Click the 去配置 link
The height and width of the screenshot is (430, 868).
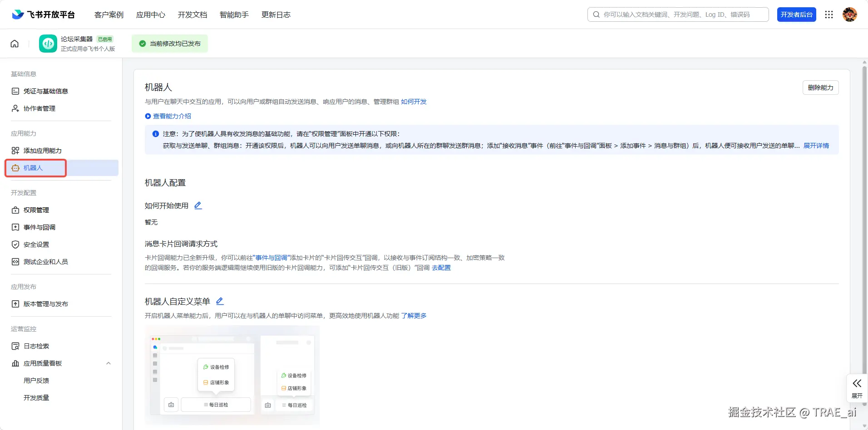[x=441, y=268]
